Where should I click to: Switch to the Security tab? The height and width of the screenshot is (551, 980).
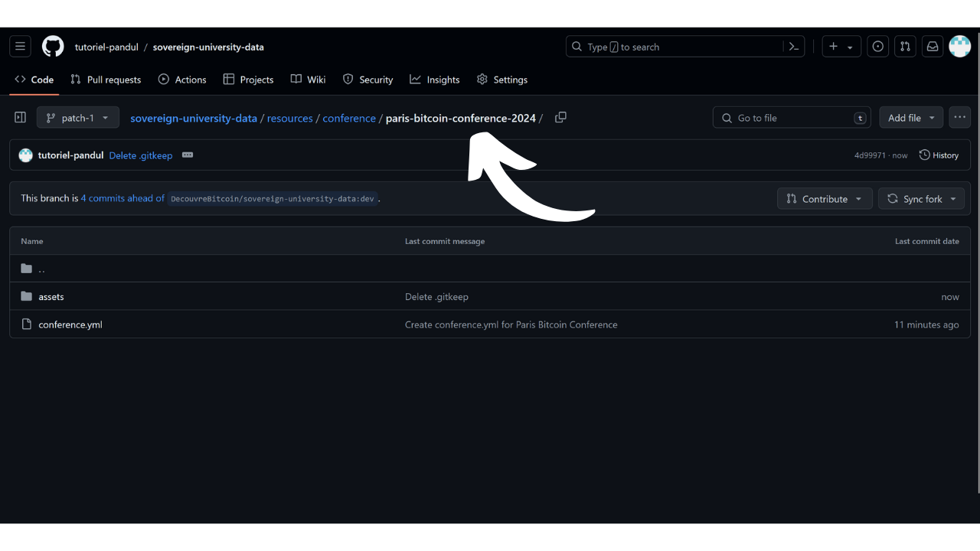click(x=367, y=80)
